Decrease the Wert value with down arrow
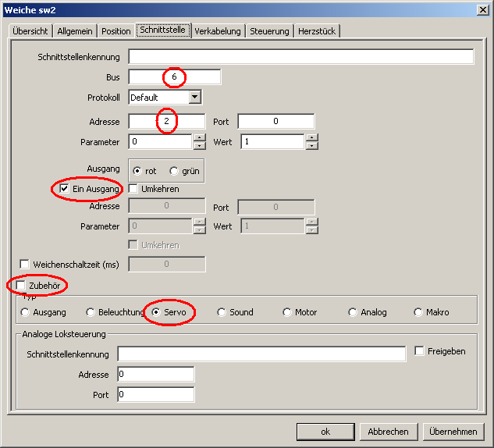 pos(312,146)
